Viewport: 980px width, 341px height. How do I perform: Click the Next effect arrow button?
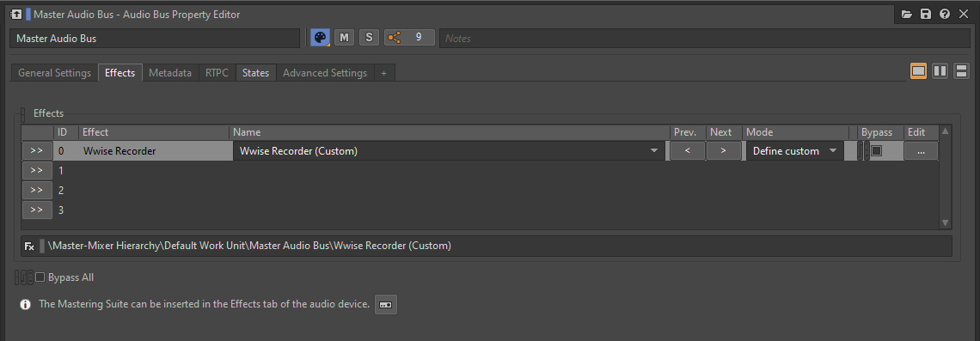point(723,150)
